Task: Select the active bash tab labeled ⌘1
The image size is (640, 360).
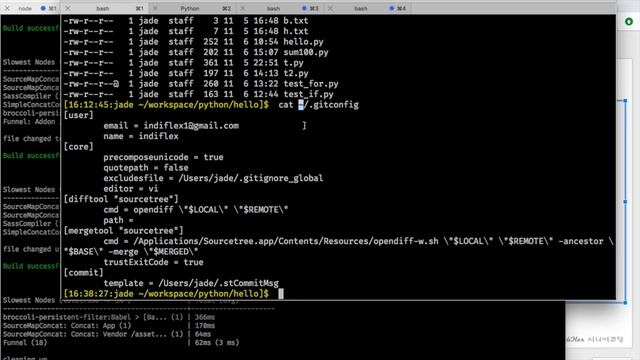Action: (x=103, y=8)
